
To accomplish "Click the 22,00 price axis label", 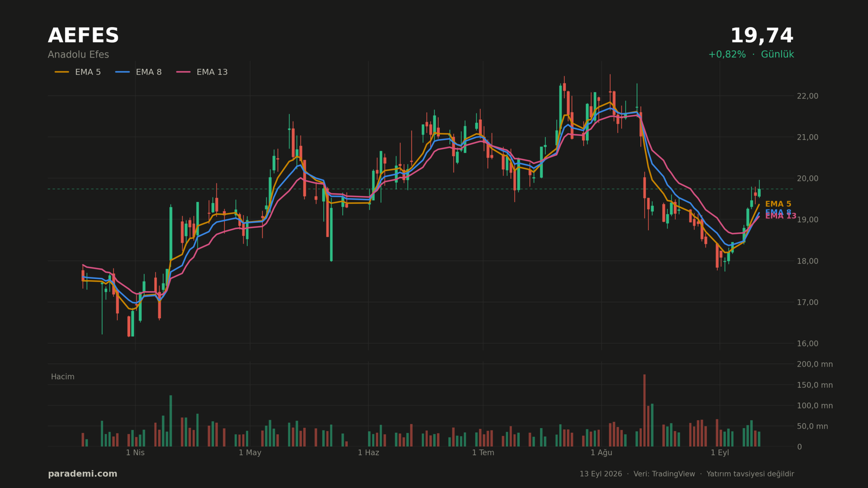I will [x=807, y=96].
